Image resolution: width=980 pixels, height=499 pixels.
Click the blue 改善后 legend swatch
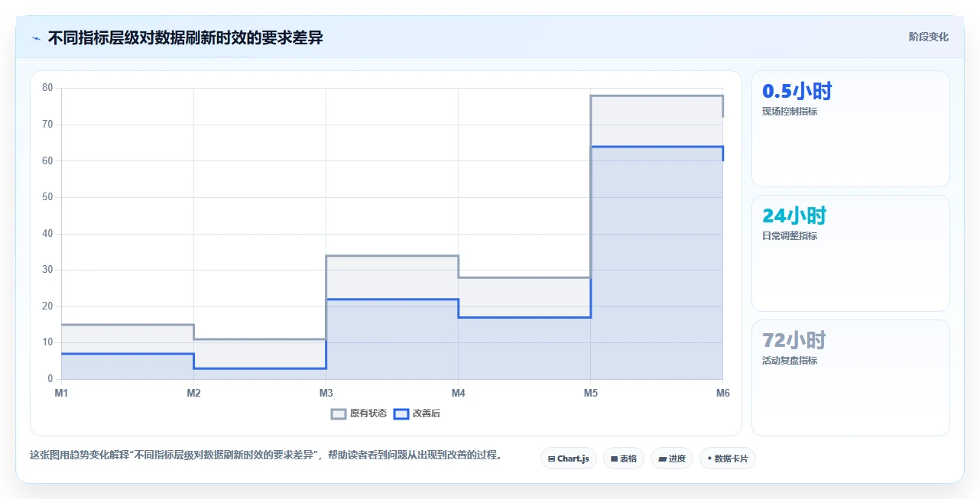point(401,413)
